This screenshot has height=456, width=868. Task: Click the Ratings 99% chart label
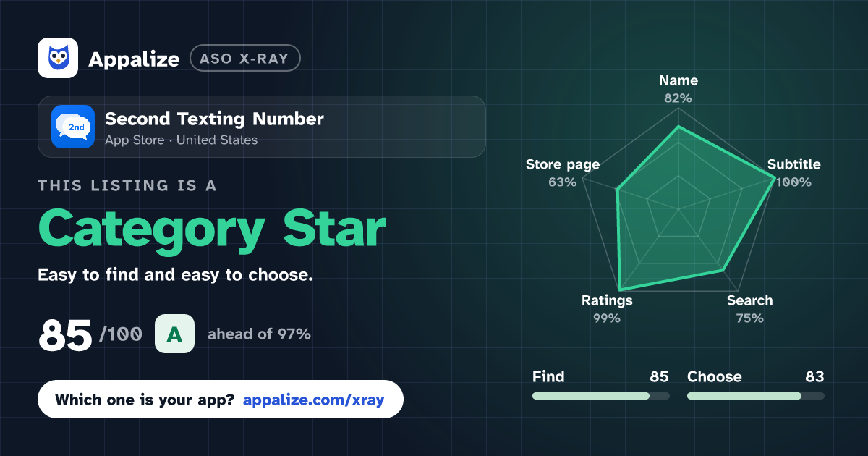coord(607,309)
